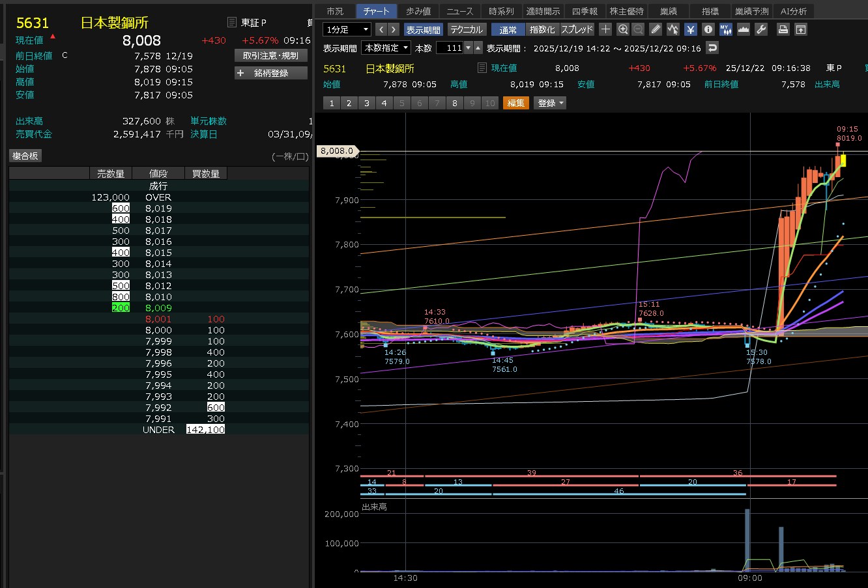This screenshot has height=588, width=868.
Task: Expand the 本数指定 dropdown
Action: click(x=386, y=48)
